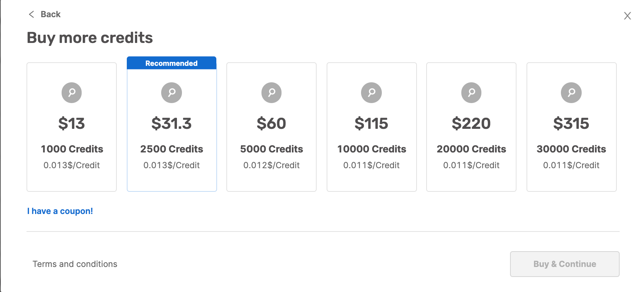The height and width of the screenshot is (292, 644).
Task: Open the I have a coupon link
Action: point(60,211)
